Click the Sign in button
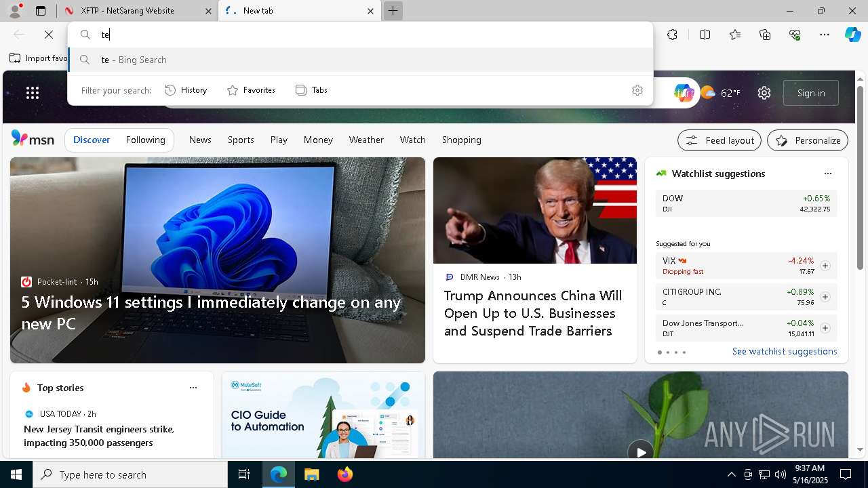Viewport: 868px width, 488px height. click(811, 93)
